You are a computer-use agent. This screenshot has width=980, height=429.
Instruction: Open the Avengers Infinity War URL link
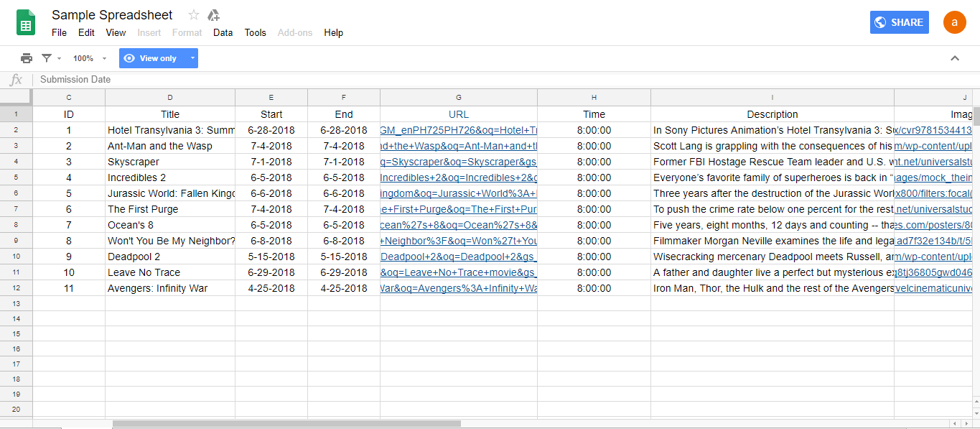coord(459,288)
